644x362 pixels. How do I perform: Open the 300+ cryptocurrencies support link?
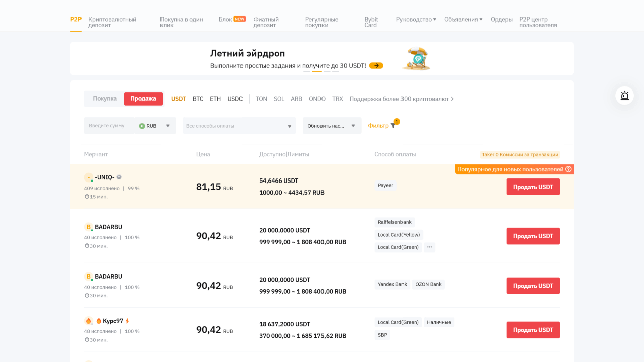click(401, 99)
